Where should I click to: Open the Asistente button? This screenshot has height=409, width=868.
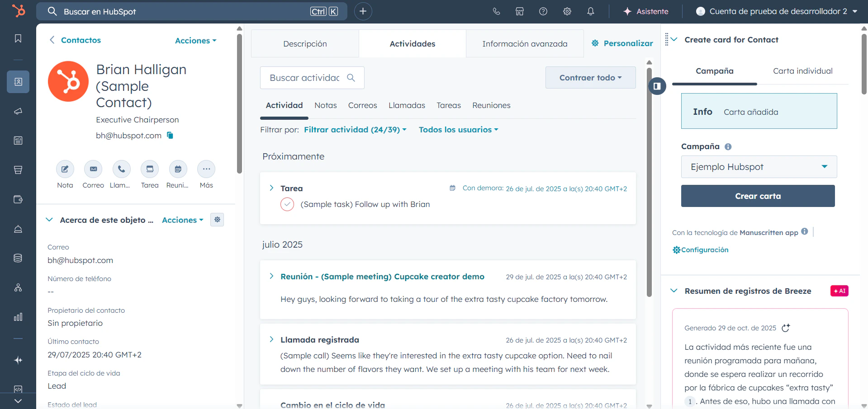tap(646, 11)
